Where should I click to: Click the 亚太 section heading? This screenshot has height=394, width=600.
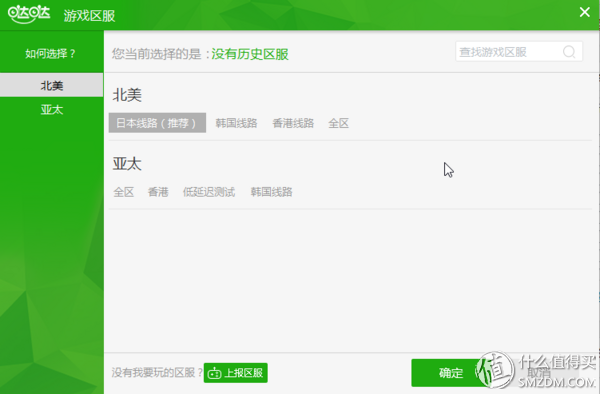point(127,164)
